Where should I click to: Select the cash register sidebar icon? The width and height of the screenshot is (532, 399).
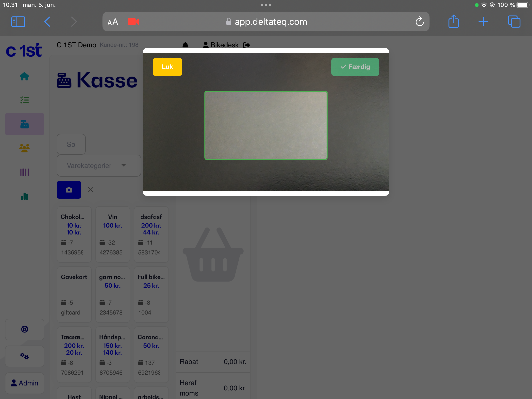coord(24,124)
